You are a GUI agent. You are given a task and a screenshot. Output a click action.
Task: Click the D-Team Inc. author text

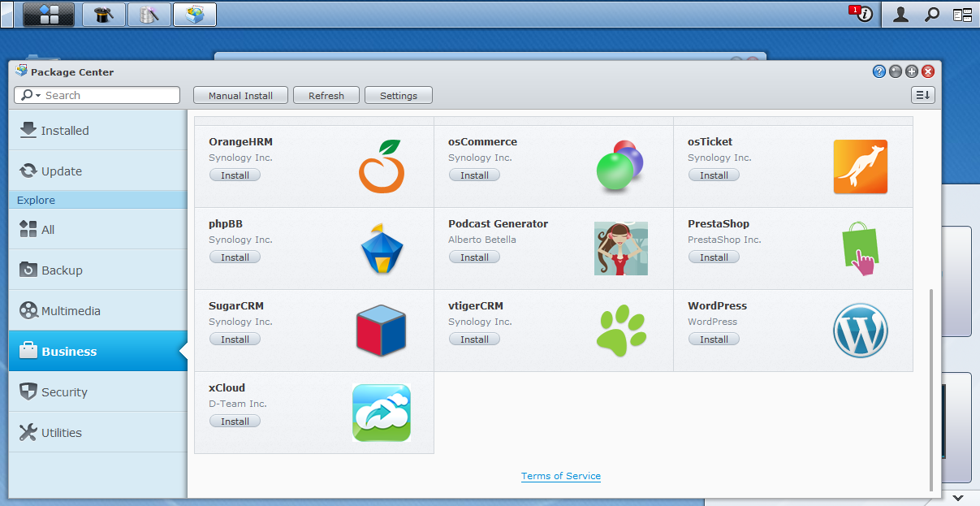[238, 404]
